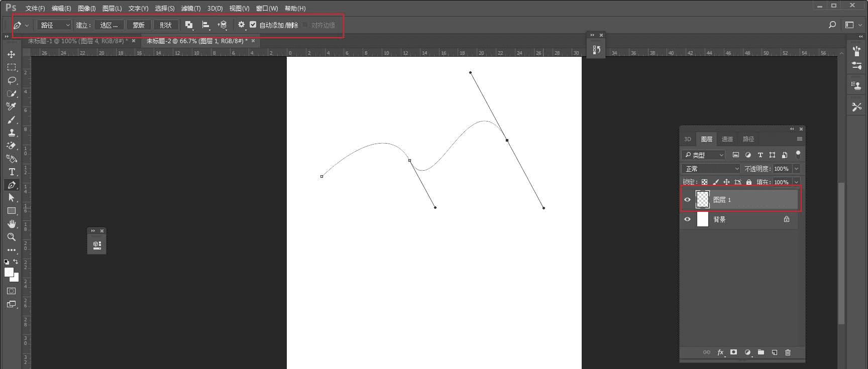This screenshot has height=369, width=868.
Task: Open the 滤镜(T) menu
Action: [191, 9]
